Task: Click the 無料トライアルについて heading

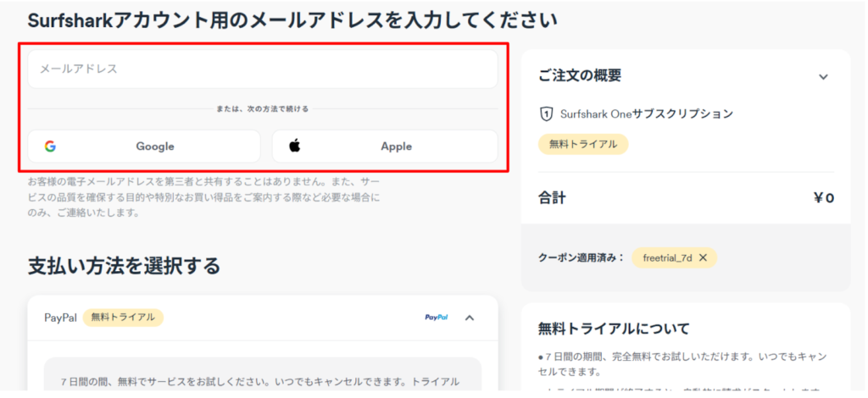Action: coord(614,329)
